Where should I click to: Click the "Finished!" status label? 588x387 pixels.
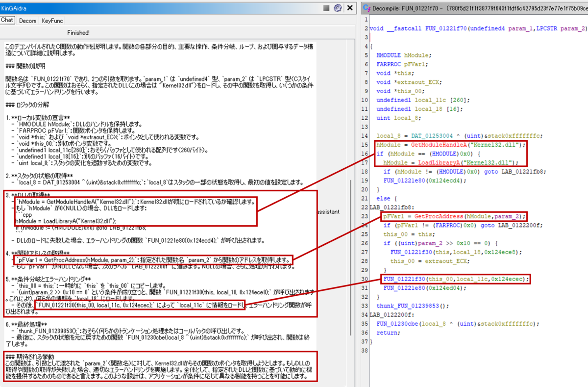point(78,33)
